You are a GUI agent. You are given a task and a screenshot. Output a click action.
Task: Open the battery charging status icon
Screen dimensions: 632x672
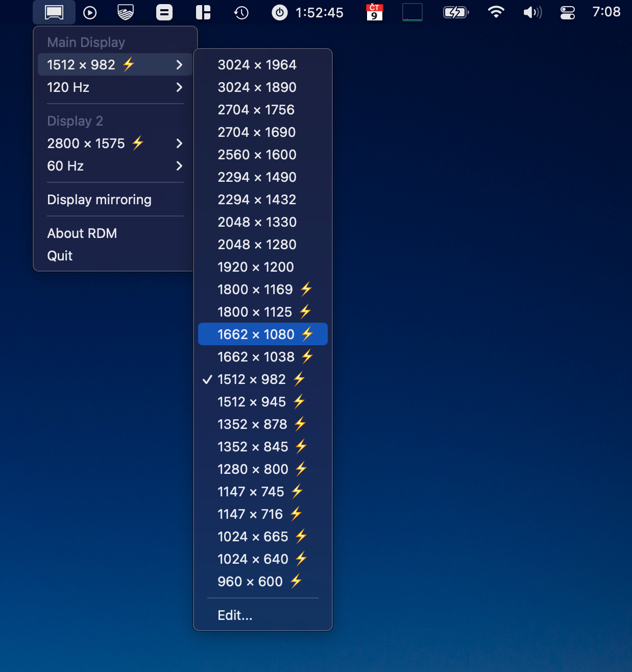click(456, 12)
